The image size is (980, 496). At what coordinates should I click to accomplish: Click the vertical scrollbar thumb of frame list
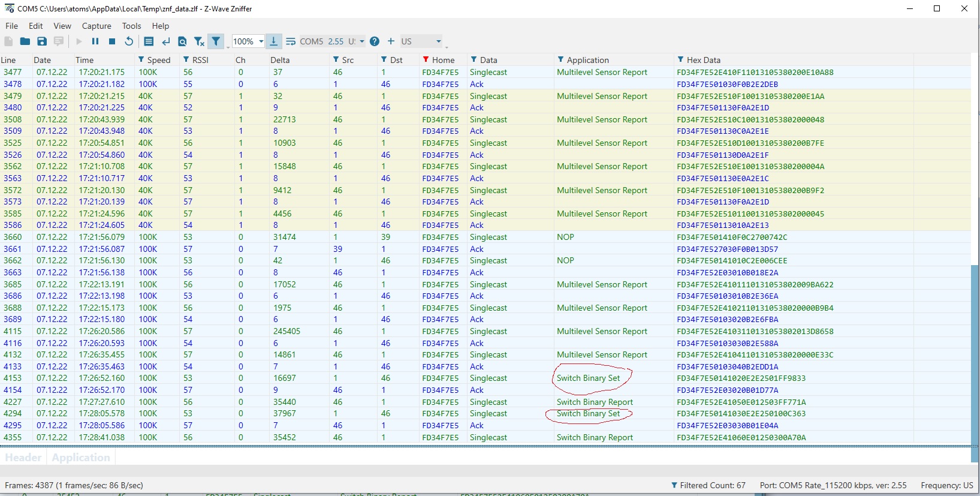(975, 363)
